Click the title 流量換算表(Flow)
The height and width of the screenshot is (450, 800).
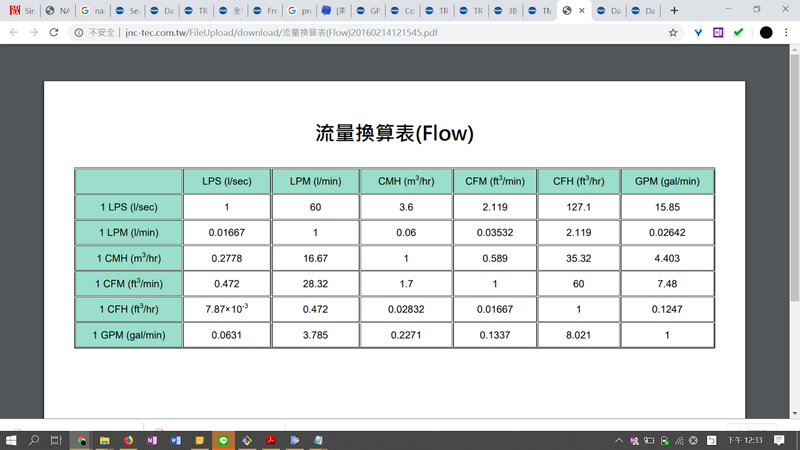(x=394, y=133)
